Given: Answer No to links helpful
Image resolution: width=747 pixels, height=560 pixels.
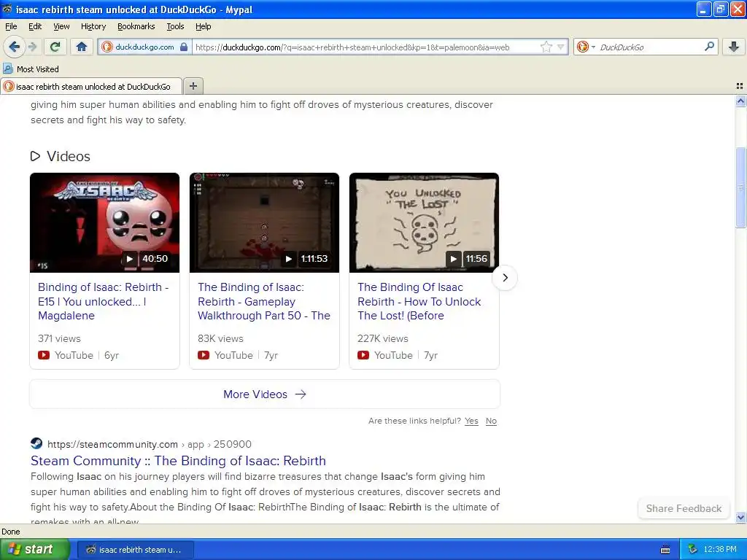Looking at the screenshot, I should 491,421.
